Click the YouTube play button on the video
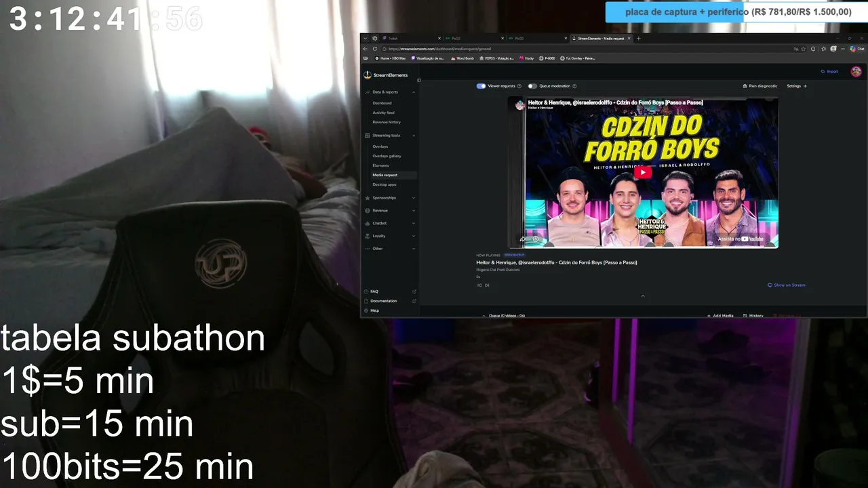Screen dimensions: 868x488 [644, 172]
